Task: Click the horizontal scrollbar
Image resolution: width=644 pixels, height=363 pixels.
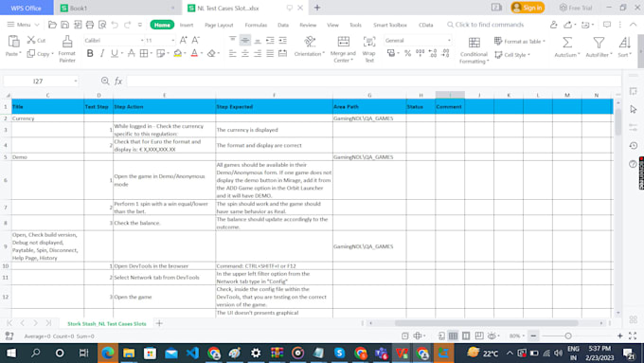Action: (487, 323)
